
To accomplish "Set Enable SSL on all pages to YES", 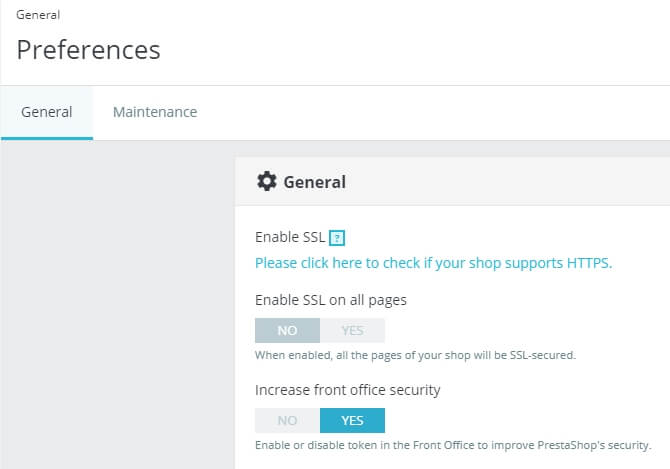I will point(352,330).
